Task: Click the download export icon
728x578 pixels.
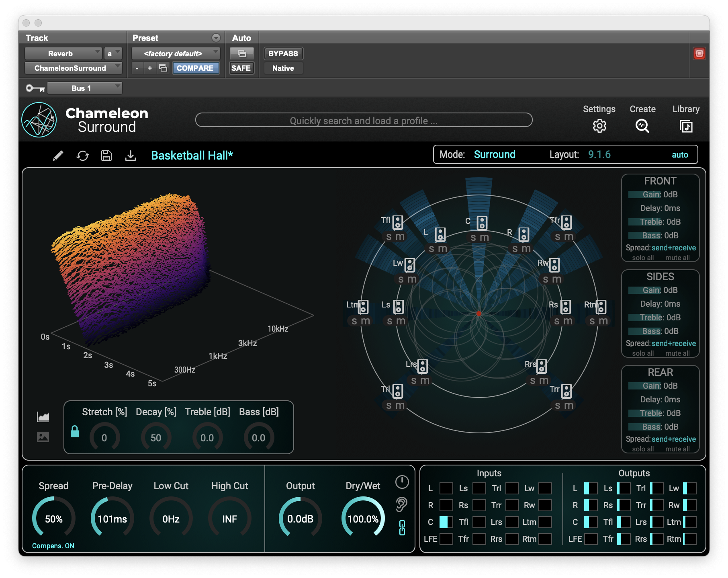Action: [x=131, y=156]
